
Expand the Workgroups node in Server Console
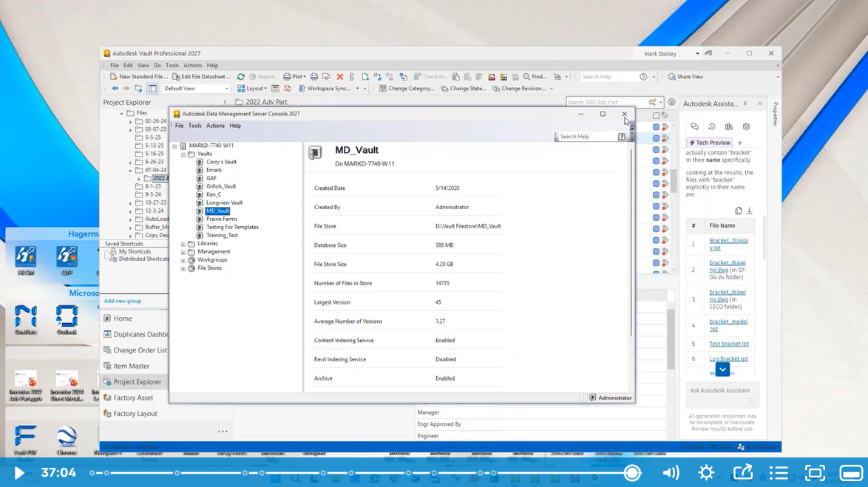point(183,260)
